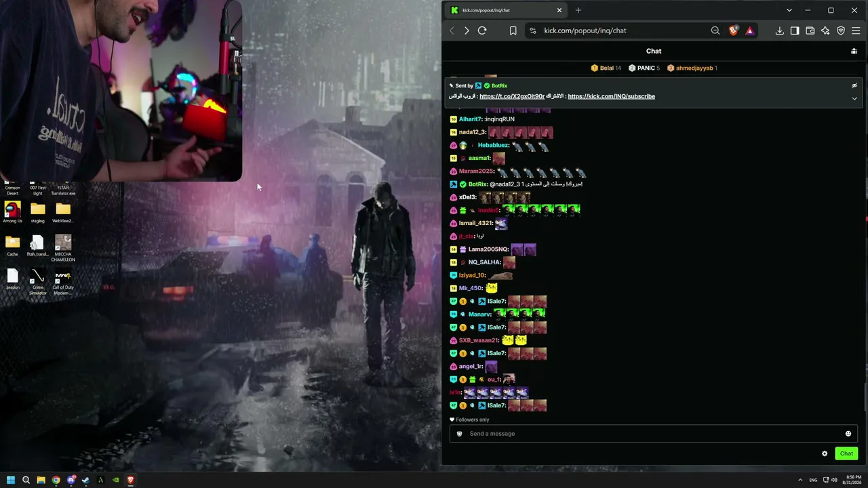Select Crime Simulator desktop shortcut
868x488 pixels.
pos(38,282)
